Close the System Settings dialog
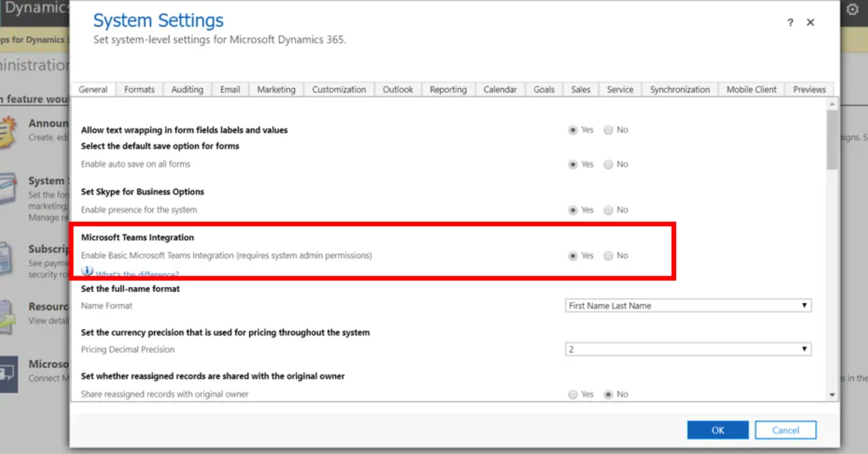The height and width of the screenshot is (454, 868). point(810,22)
